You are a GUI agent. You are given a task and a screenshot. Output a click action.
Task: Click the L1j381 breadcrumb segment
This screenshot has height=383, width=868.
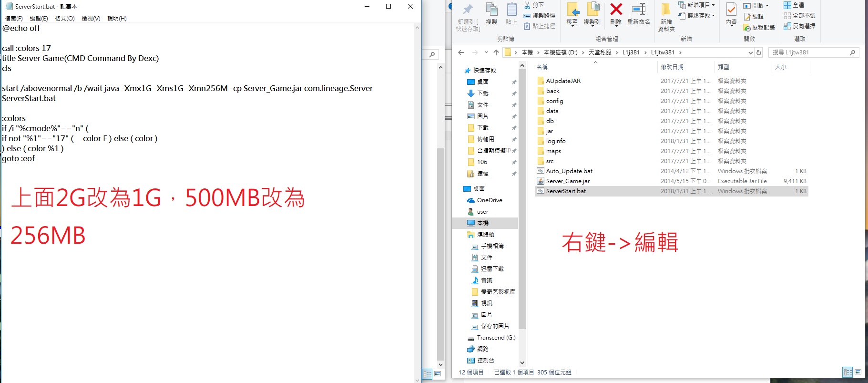(631, 52)
